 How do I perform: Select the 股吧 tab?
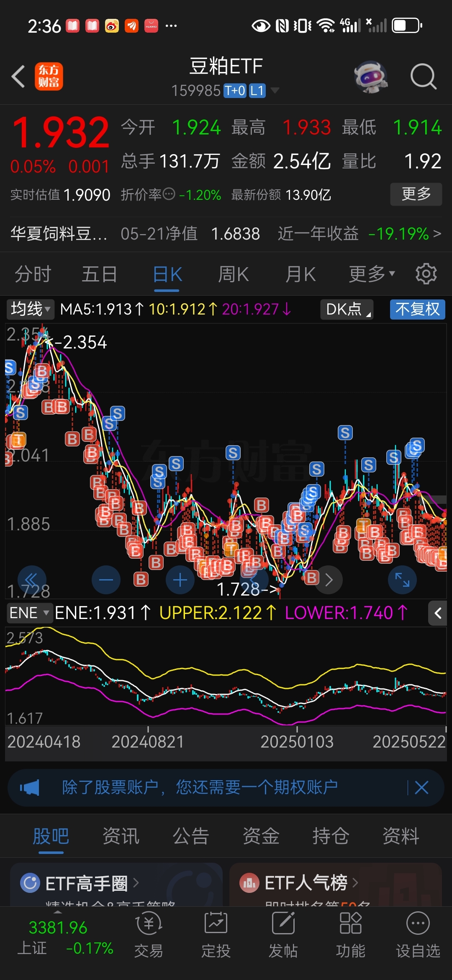51,836
